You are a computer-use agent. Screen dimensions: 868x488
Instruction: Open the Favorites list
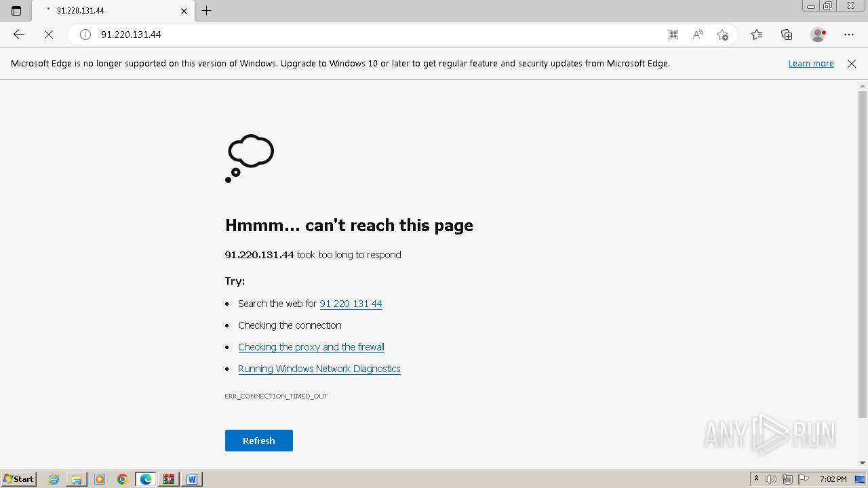point(757,35)
